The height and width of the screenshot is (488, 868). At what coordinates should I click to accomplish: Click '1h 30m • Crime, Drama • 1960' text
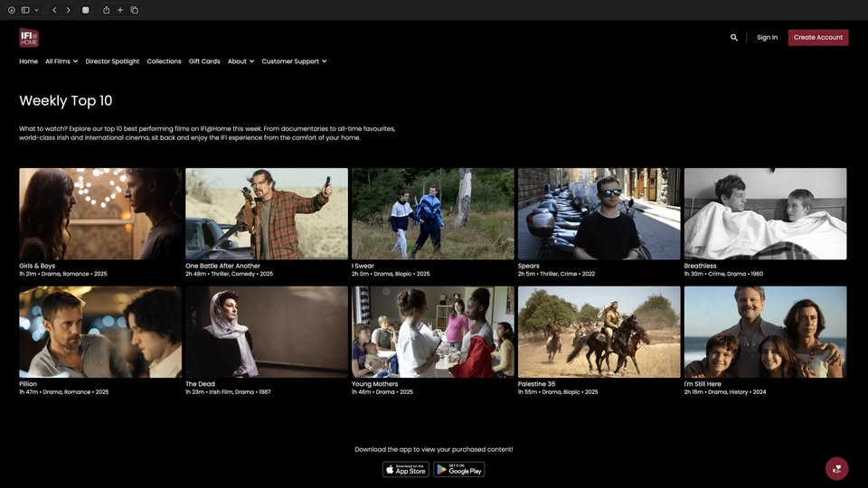coord(723,274)
